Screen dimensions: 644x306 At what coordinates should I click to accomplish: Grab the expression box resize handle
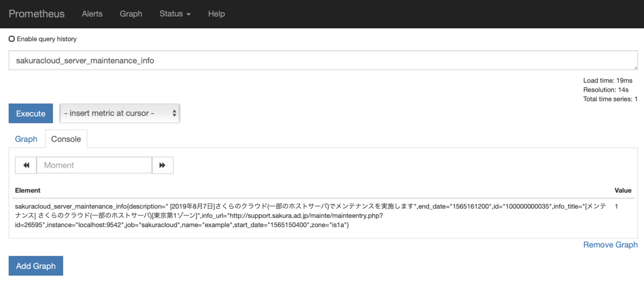point(635,68)
